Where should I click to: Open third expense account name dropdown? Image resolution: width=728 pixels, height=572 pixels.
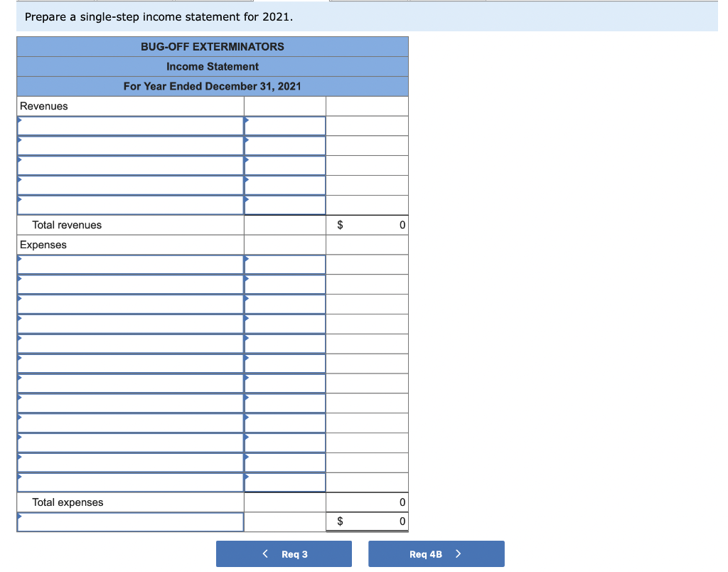tap(131, 304)
